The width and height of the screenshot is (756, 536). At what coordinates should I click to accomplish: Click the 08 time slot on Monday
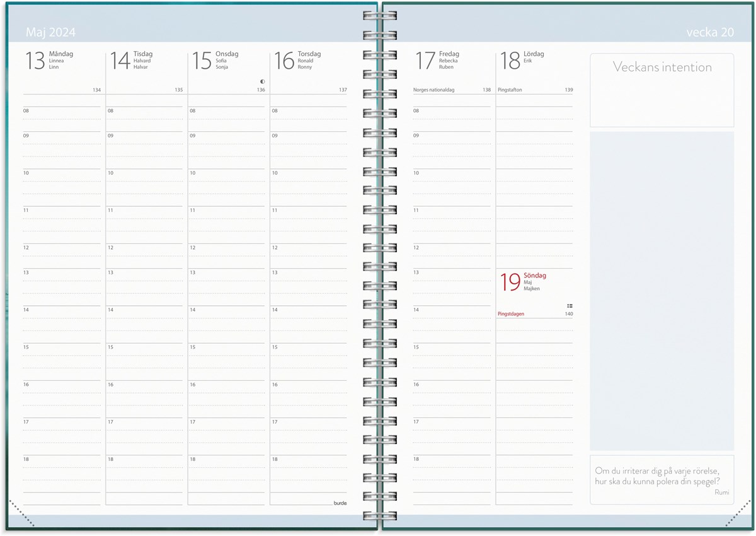pyautogui.click(x=62, y=114)
